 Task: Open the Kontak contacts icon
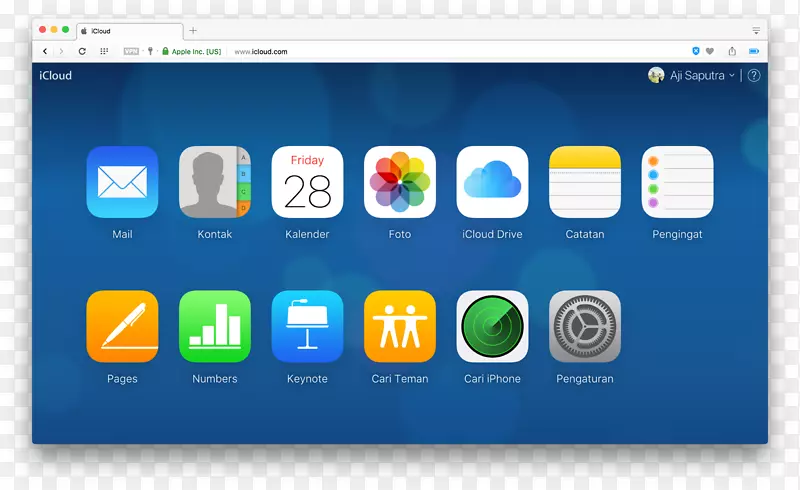tap(215, 182)
